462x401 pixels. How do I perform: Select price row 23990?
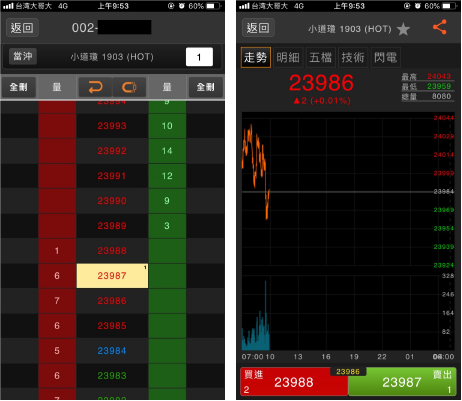(x=112, y=201)
